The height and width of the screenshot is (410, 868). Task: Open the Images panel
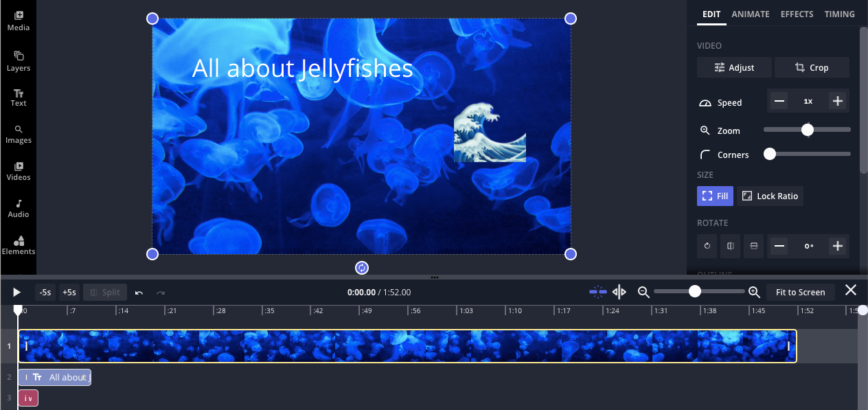click(19, 135)
